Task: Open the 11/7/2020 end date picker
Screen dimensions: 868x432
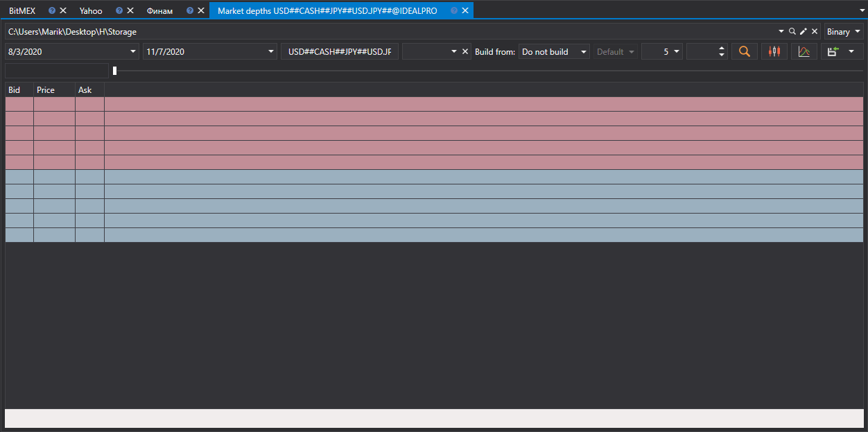Action: [x=272, y=52]
